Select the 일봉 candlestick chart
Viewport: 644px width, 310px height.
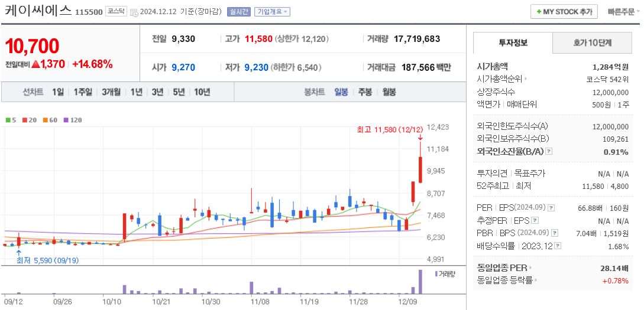point(341,92)
